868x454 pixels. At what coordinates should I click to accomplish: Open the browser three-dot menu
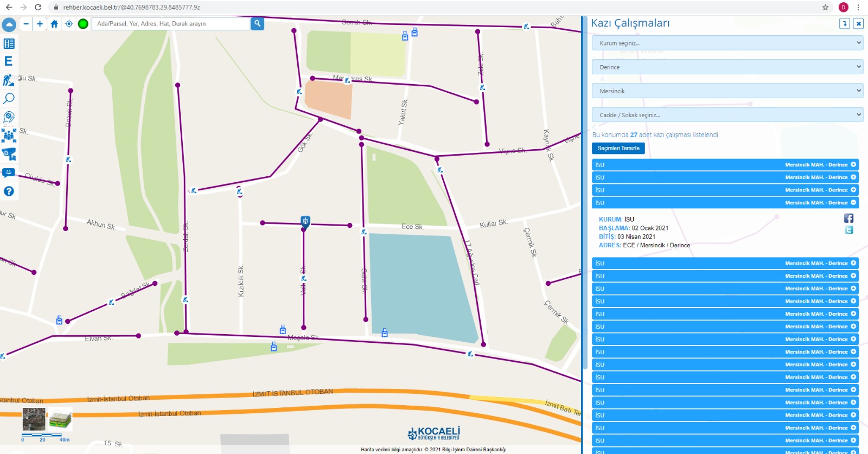click(858, 7)
